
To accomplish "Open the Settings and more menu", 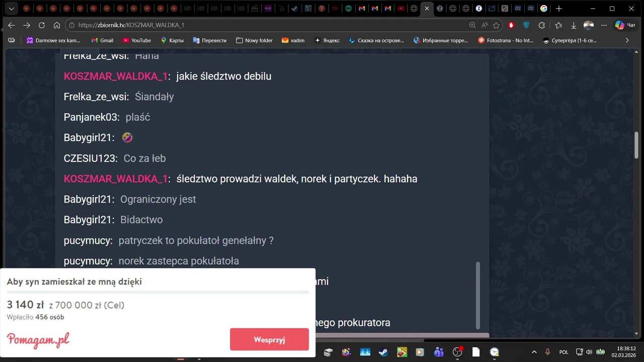I will pos(604,25).
